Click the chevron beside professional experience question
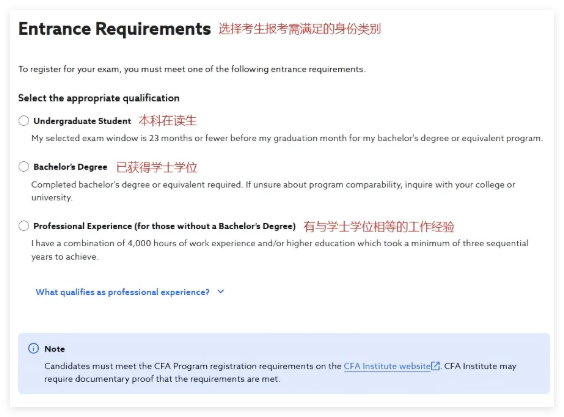 (x=221, y=292)
